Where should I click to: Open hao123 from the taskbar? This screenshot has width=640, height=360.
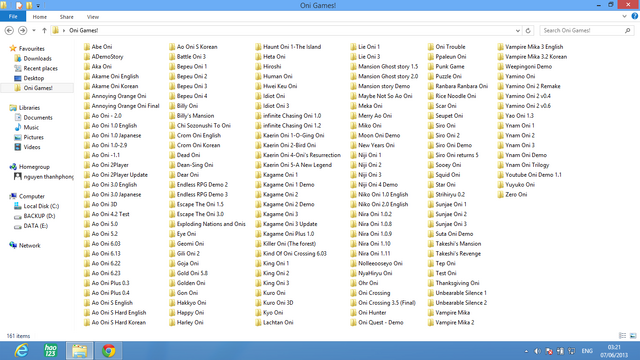click(x=50, y=351)
